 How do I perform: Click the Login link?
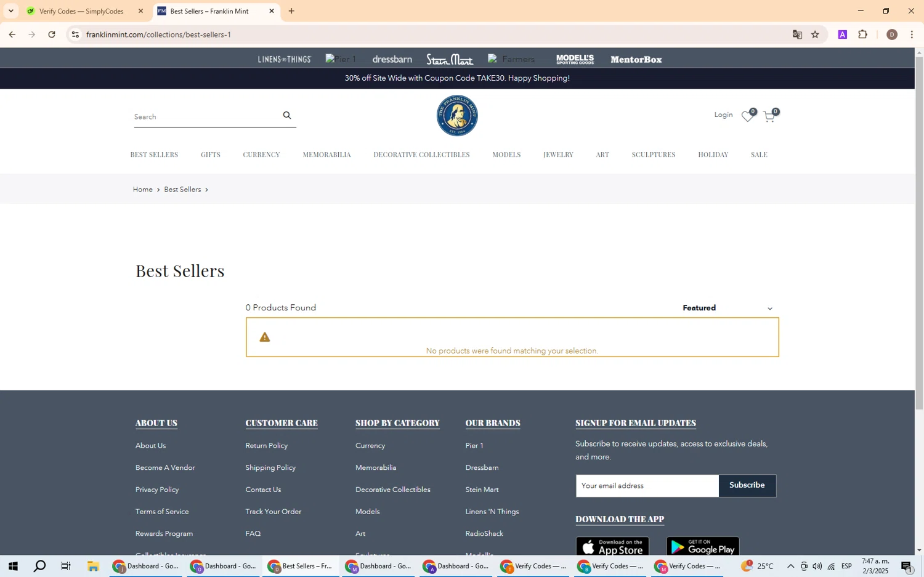(x=723, y=115)
